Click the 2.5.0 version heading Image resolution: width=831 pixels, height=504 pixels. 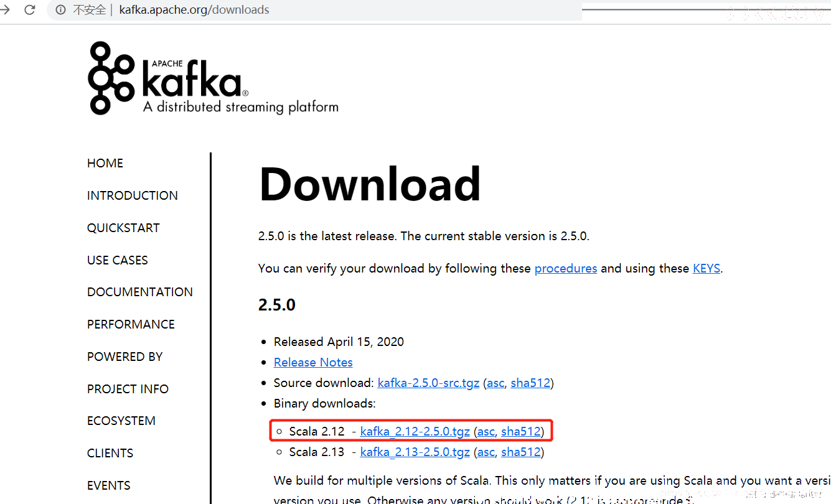(x=277, y=306)
